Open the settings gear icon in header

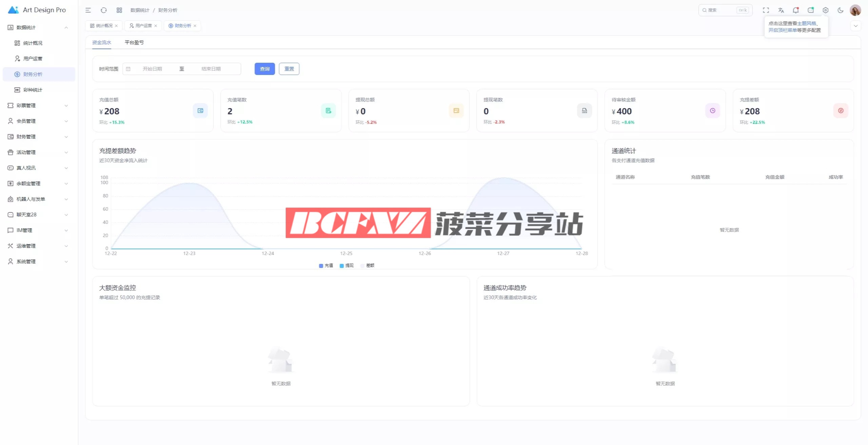tap(826, 10)
